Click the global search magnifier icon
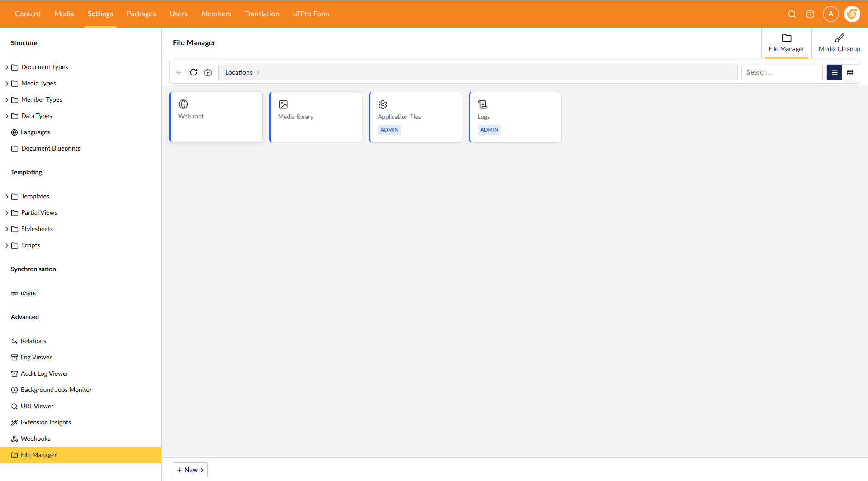Viewport: 868px width, 481px height. 792,14
